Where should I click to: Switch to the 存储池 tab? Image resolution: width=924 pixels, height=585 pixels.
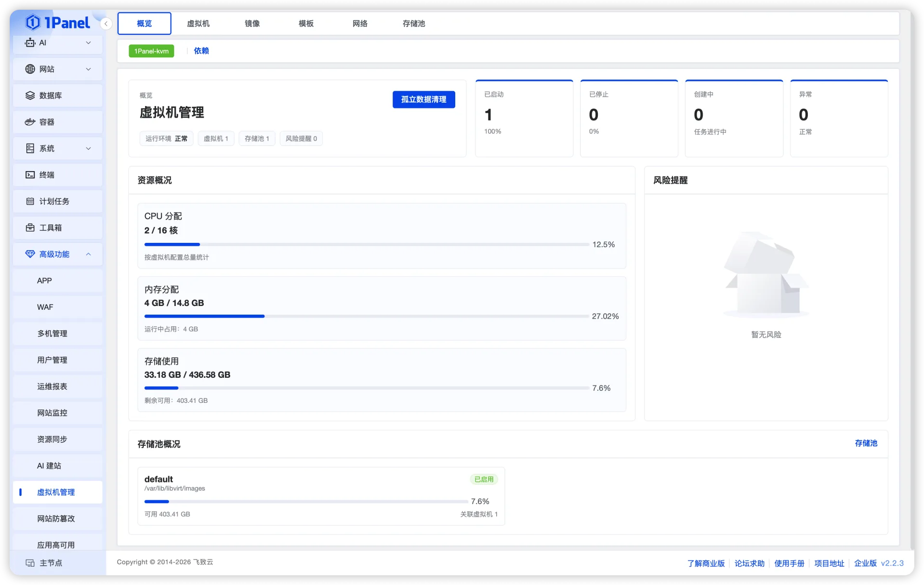click(414, 24)
